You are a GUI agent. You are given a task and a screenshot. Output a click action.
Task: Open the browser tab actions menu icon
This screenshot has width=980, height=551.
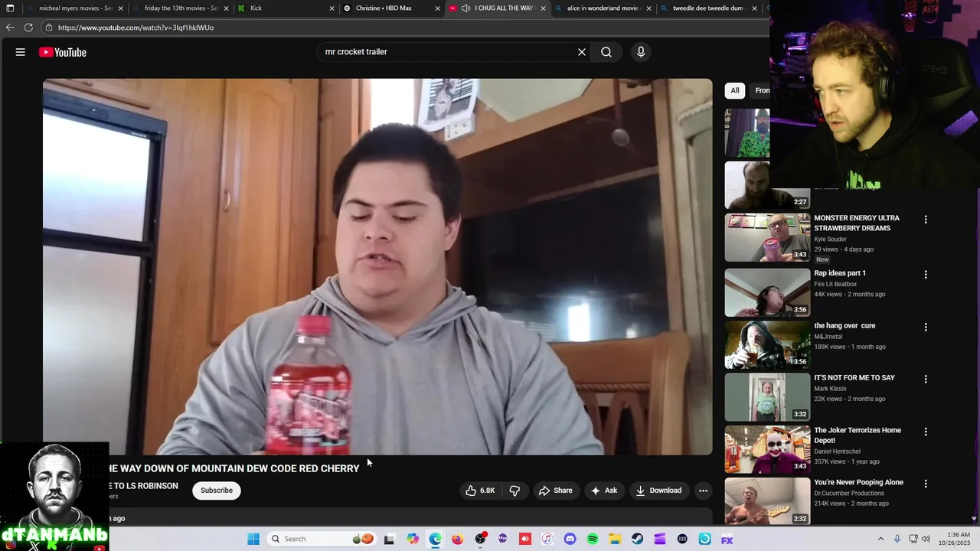click(10, 8)
